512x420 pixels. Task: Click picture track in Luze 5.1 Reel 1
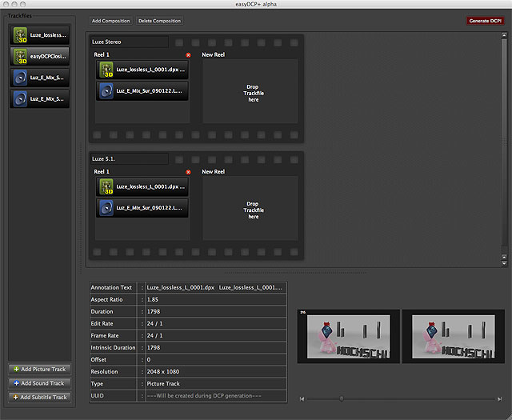click(143, 186)
